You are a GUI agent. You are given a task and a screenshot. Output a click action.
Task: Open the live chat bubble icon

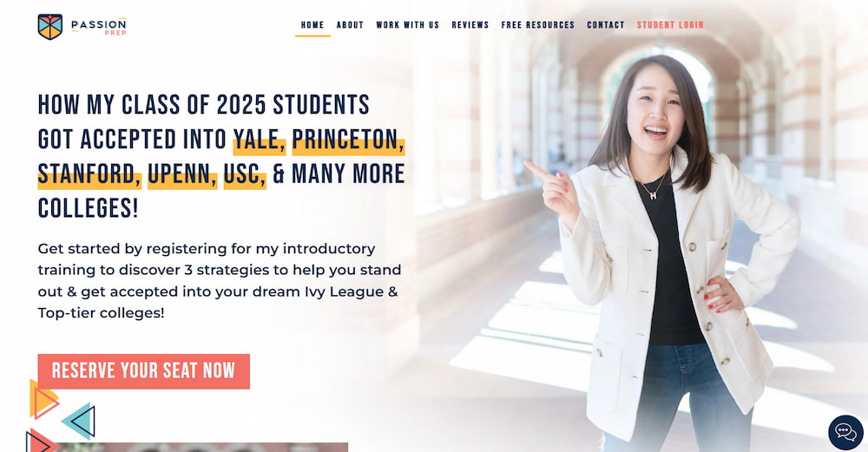[845, 432]
